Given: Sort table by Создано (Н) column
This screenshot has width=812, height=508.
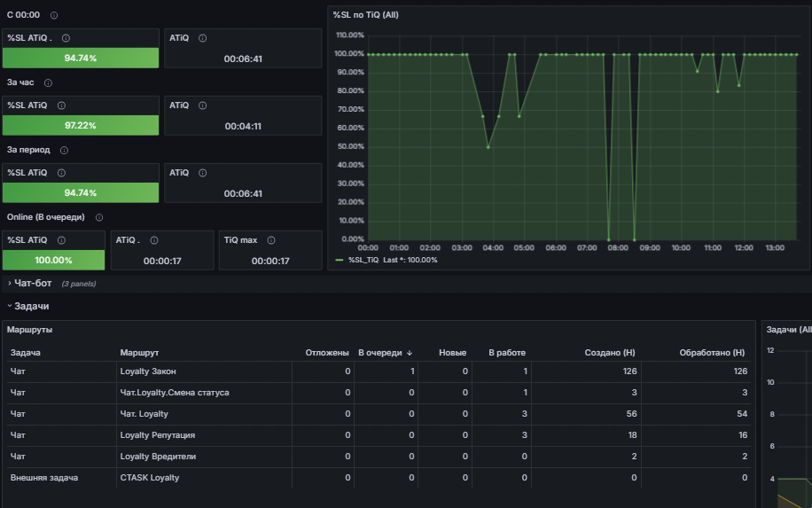Looking at the screenshot, I should click(x=610, y=353).
